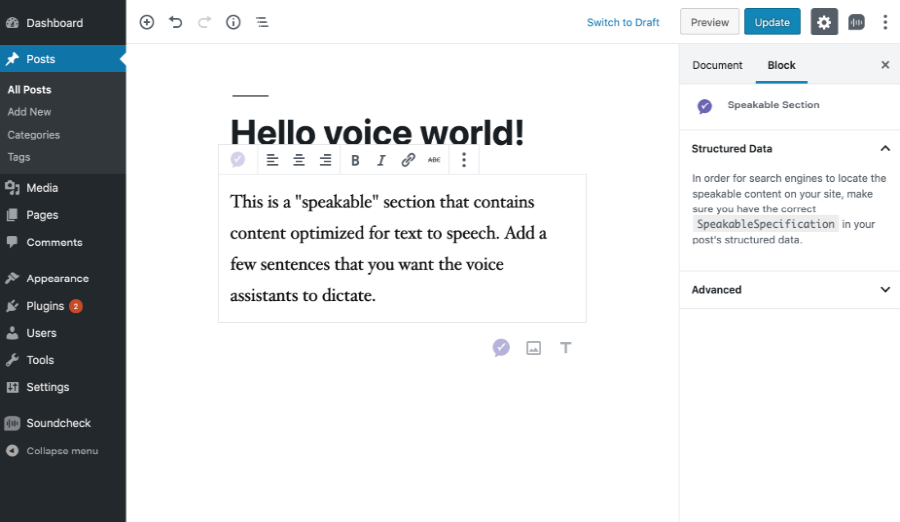
Task: Open block navigation list icon
Action: pyautogui.click(x=261, y=22)
